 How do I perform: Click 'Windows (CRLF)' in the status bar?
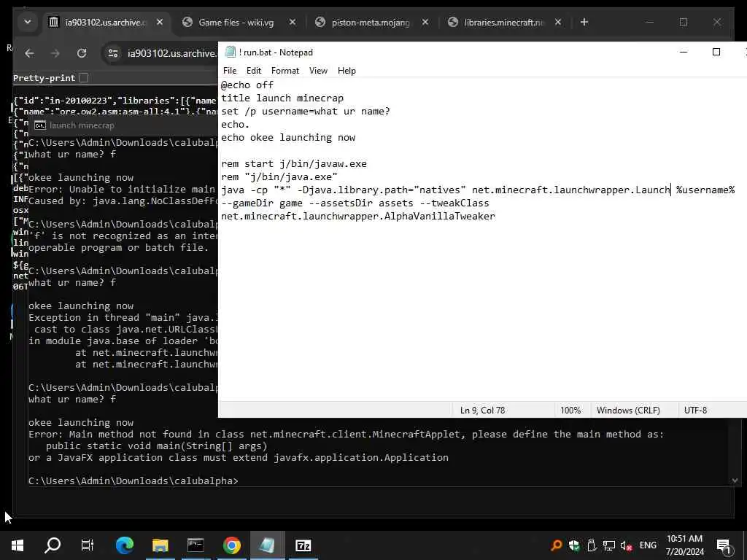(x=628, y=410)
